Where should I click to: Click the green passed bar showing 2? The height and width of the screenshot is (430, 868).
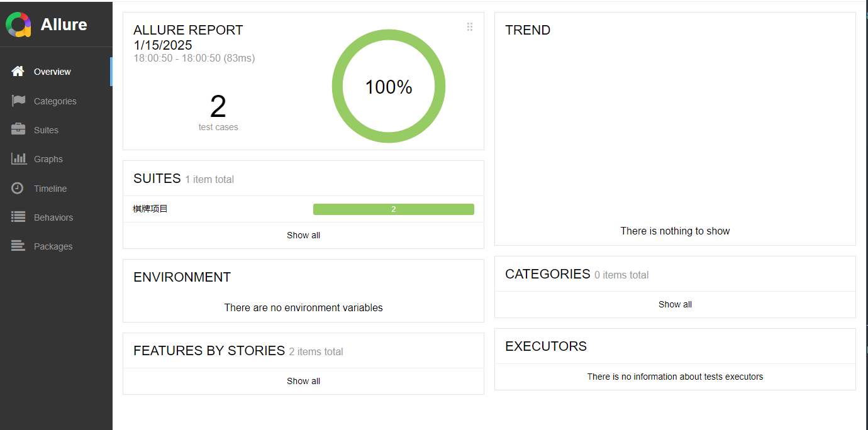pos(394,209)
